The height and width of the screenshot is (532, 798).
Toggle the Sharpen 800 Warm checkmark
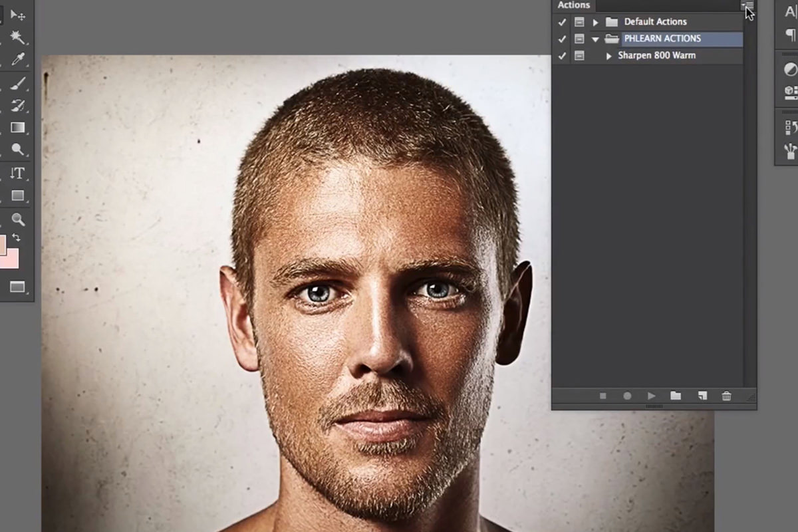click(x=562, y=55)
